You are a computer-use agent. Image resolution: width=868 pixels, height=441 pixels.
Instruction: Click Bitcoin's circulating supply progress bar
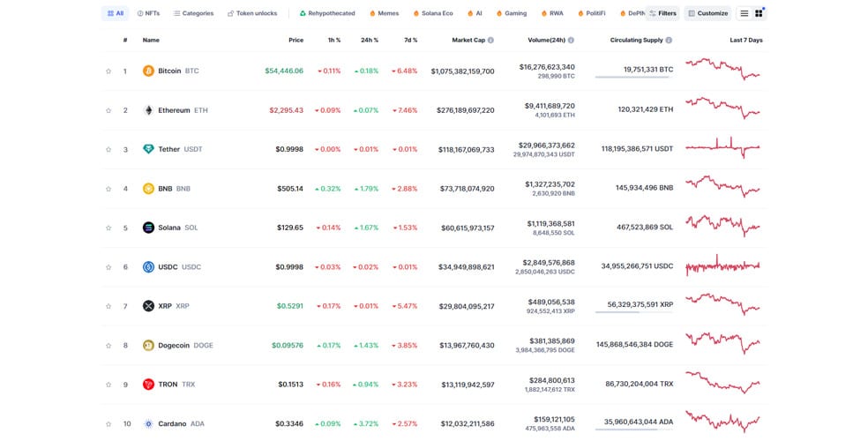[x=634, y=77]
